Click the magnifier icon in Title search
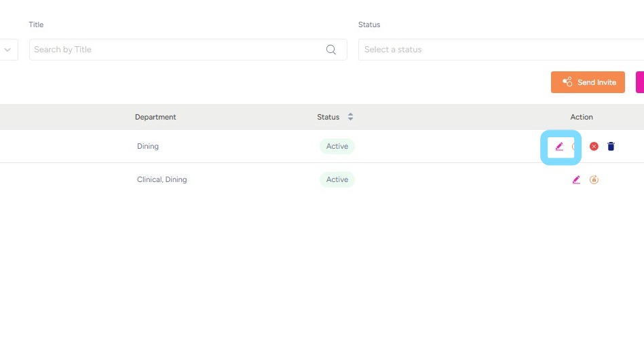The height and width of the screenshot is (360, 644). (x=331, y=50)
